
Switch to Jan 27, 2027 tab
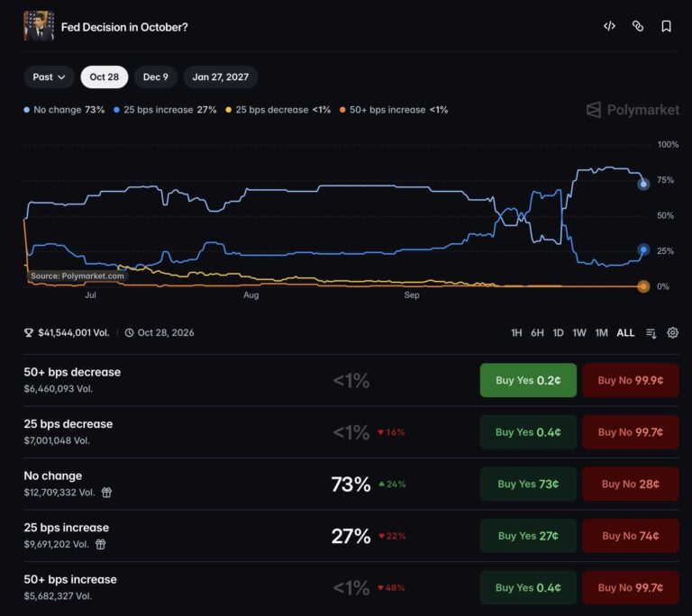pyautogui.click(x=220, y=77)
